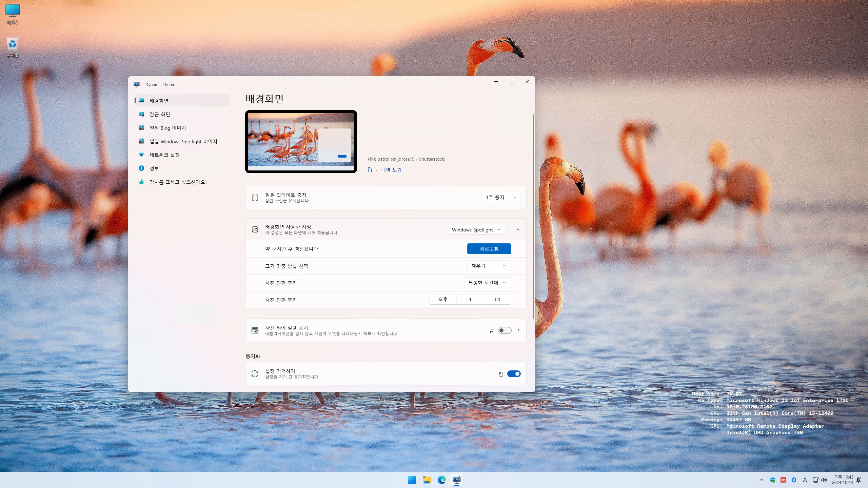868x488 pixels.
Task: Click the sync arrows icon
Action: (x=255, y=374)
